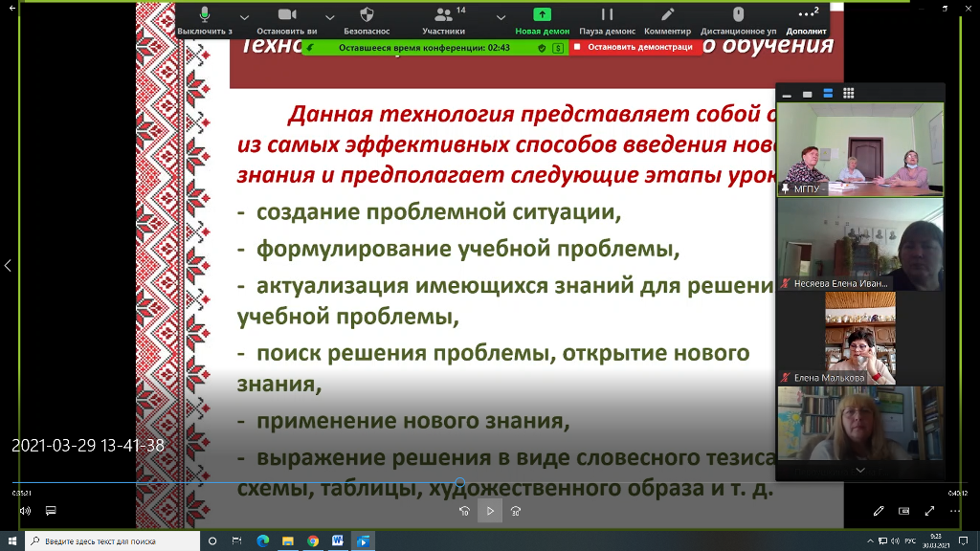Expand the video settings arrow
The width and height of the screenshot is (980, 551).
click(330, 17)
